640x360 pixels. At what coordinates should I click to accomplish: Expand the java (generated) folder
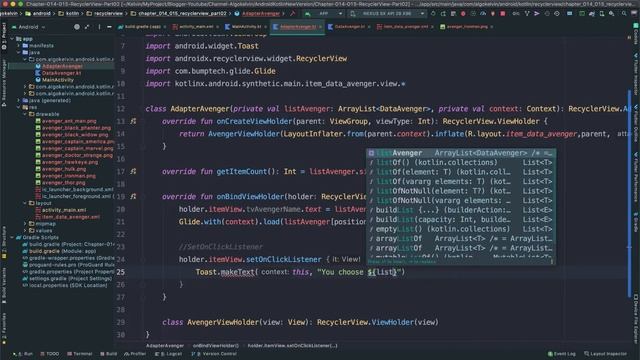[19, 100]
